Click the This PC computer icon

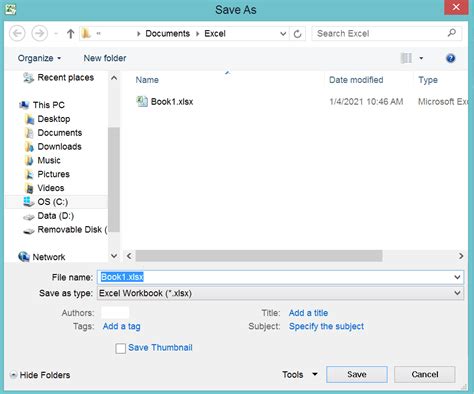point(24,105)
